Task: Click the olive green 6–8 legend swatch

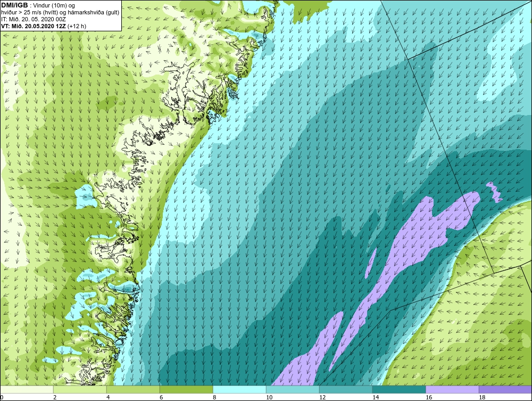Action: [186, 389]
